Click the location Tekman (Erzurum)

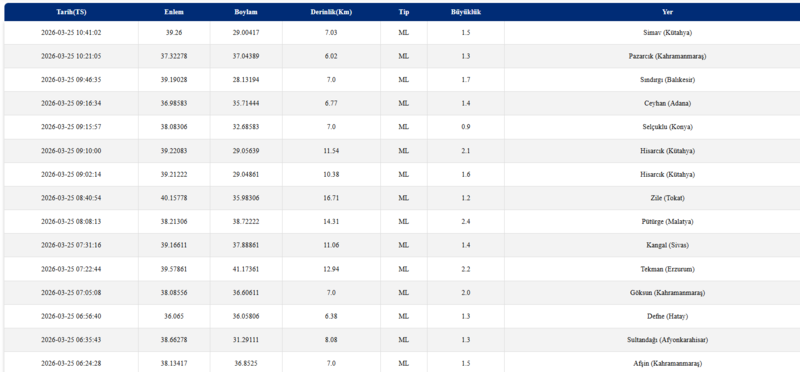(x=667, y=269)
